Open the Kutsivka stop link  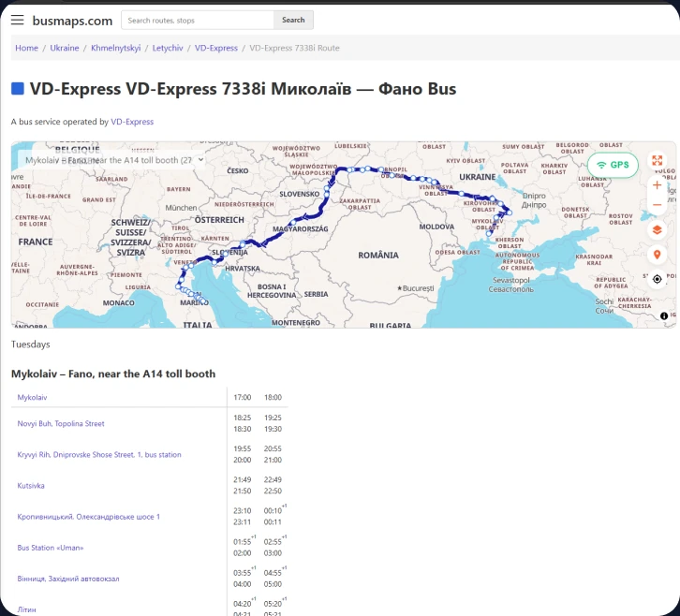(31, 486)
